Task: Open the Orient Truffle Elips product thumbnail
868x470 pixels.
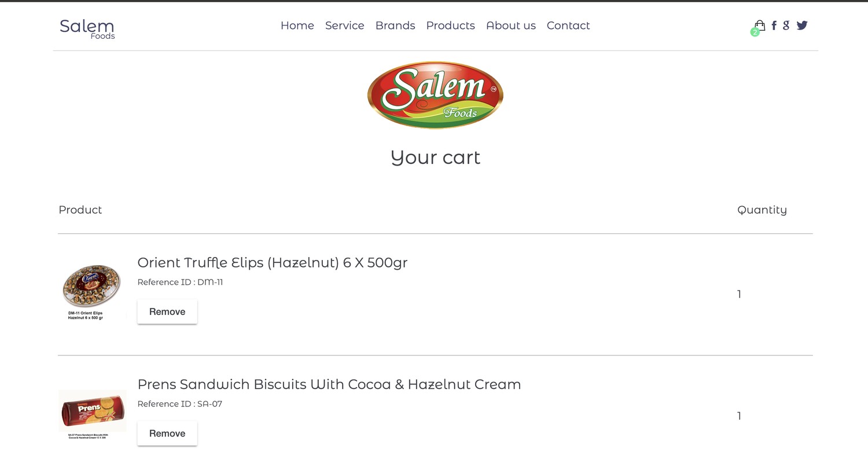Action: (x=91, y=292)
